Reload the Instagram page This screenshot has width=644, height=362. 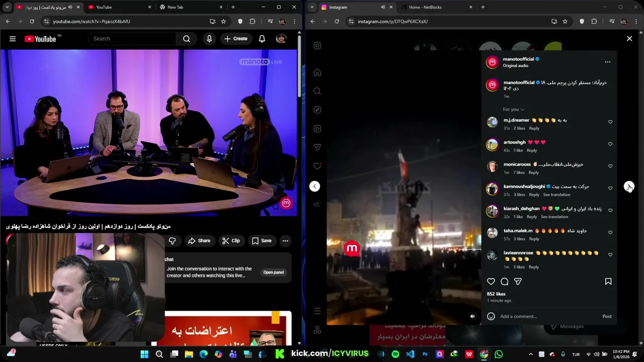(x=337, y=22)
